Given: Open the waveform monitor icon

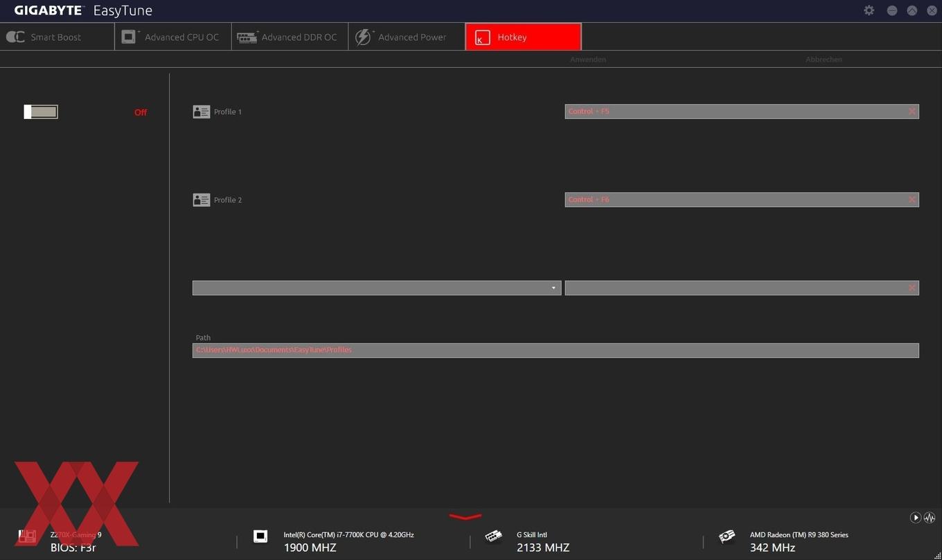Looking at the screenshot, I should [930, 517].
